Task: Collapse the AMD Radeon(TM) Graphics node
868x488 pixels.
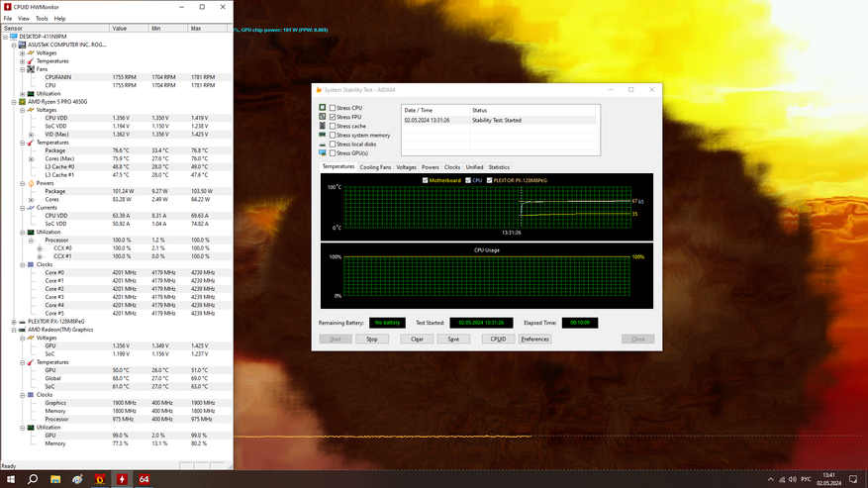Action: click(x=14, y=330)
